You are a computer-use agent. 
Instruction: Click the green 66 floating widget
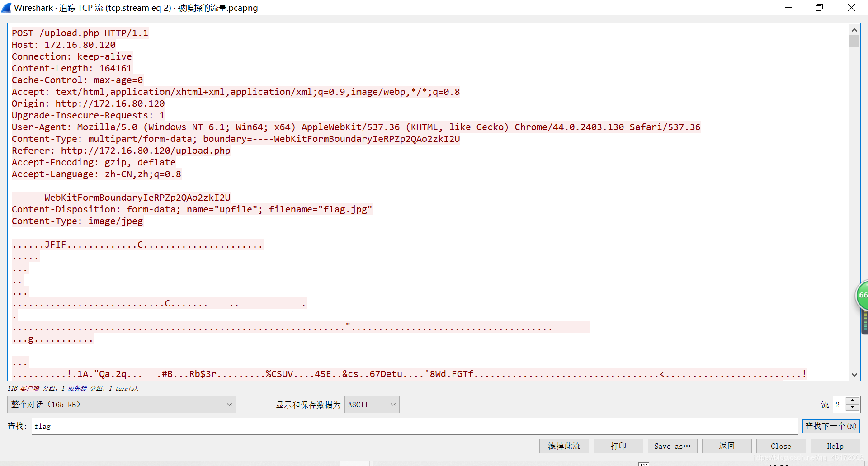click(x=863, y=295)
